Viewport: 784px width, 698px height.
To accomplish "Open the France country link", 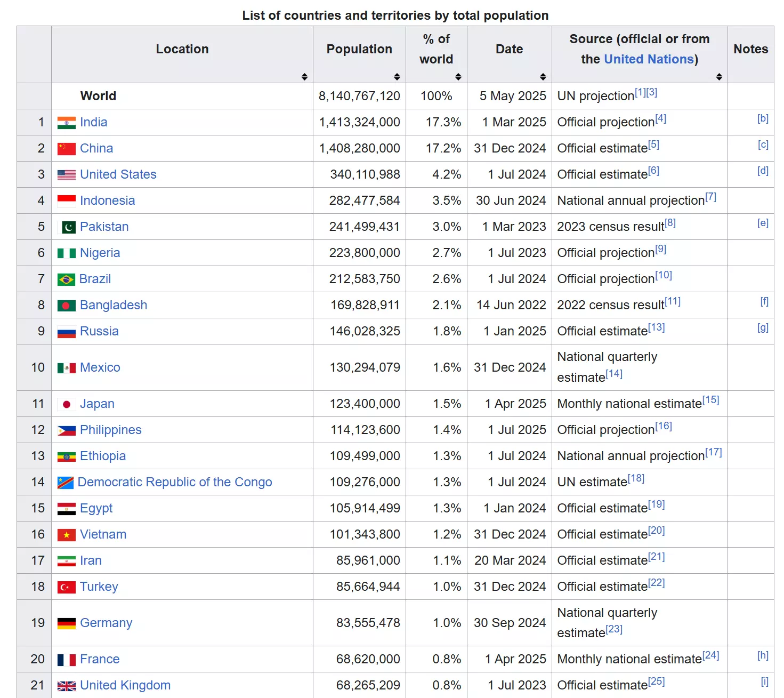I will pos(100,659).
